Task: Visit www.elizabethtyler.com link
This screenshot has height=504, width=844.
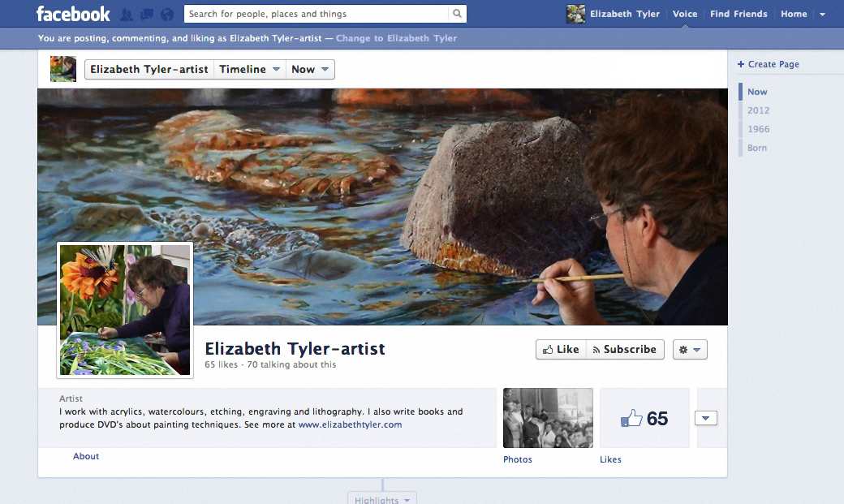Action: coord(351,424)
